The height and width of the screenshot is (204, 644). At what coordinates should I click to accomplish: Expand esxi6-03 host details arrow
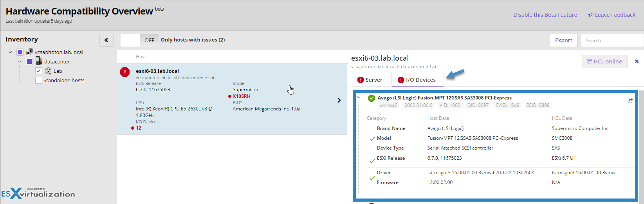click(339, 100)
